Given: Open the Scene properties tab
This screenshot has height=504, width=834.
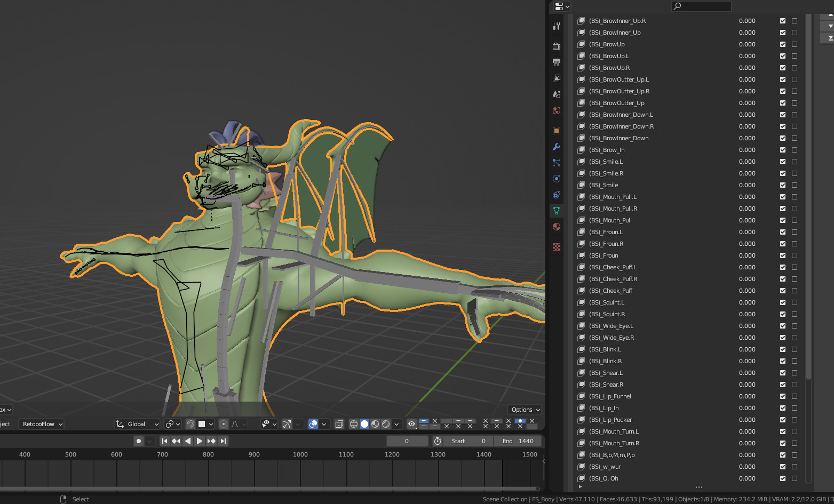Looking at the screenshot, I should [557, 94].
